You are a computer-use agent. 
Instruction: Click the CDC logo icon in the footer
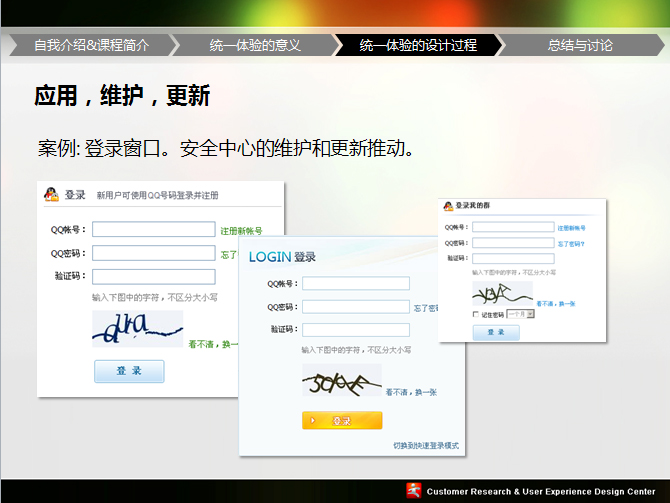point(414,491)
